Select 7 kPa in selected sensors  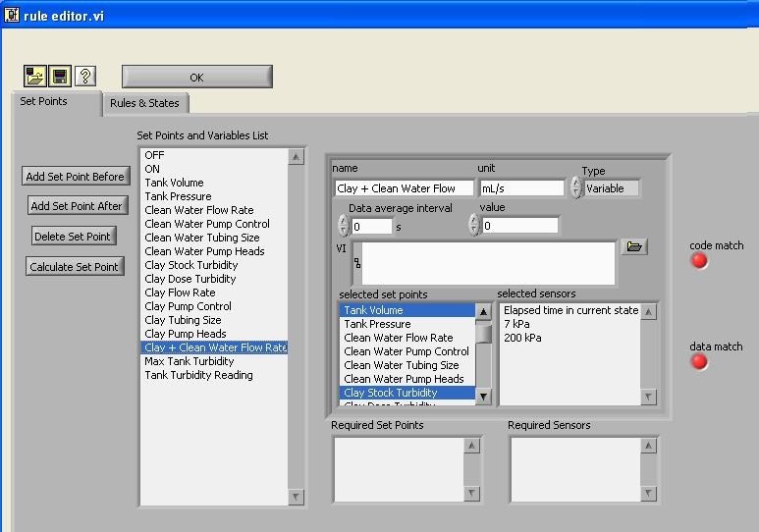(x=570, y=324)
